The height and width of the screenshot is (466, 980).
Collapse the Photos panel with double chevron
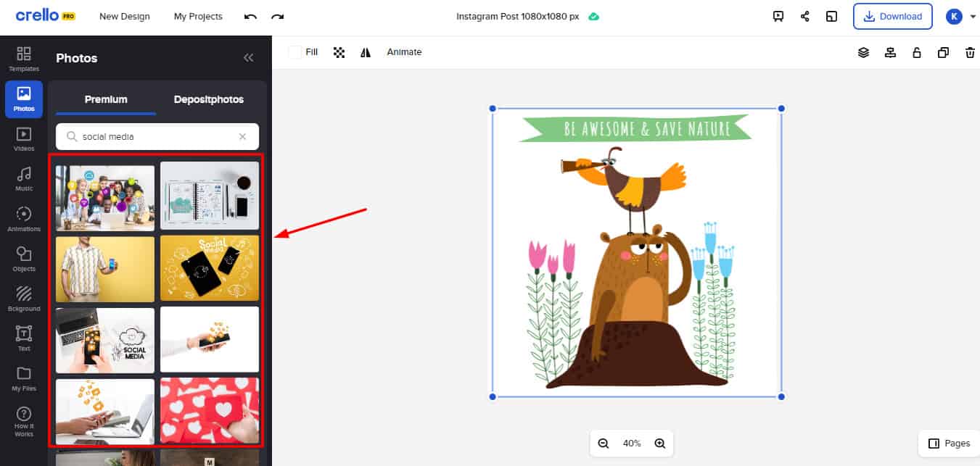tap(248, 58)
